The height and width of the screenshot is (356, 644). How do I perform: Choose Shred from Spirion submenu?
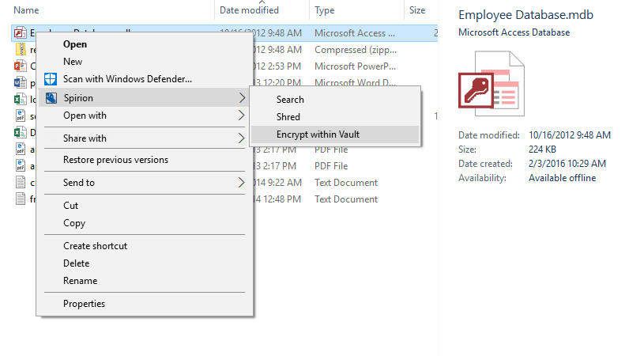[x=288, y=117]
